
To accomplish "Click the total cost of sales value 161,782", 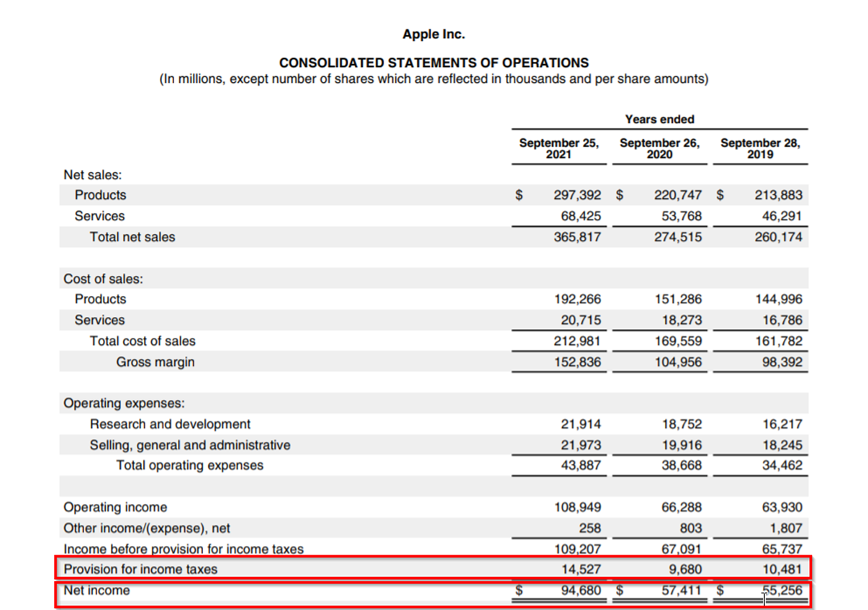I will 778,341.
